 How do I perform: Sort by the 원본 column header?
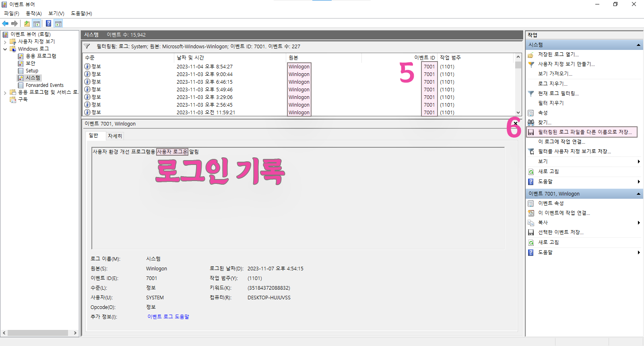pos(324,58)
